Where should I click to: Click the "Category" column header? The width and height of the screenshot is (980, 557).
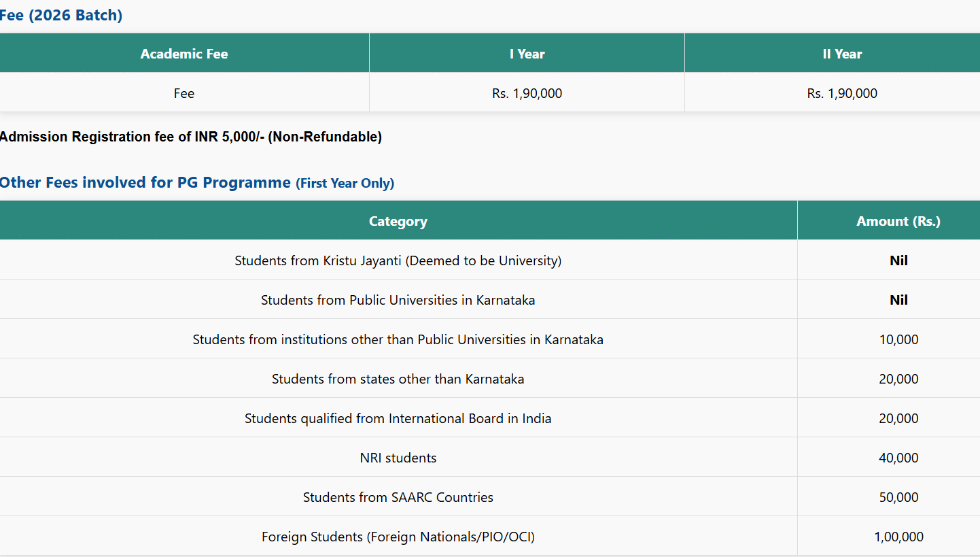click(x=398, y=221)
